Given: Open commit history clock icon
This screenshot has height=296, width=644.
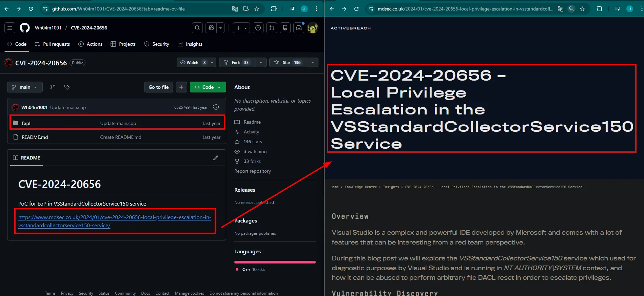Looking at the screenshot, I should 216,107.
